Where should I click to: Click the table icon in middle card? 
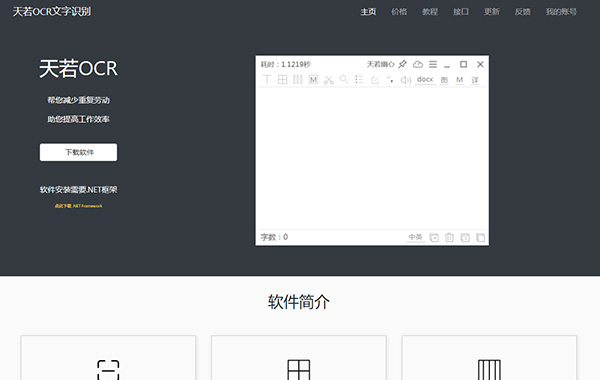click(x=299, y=370)
